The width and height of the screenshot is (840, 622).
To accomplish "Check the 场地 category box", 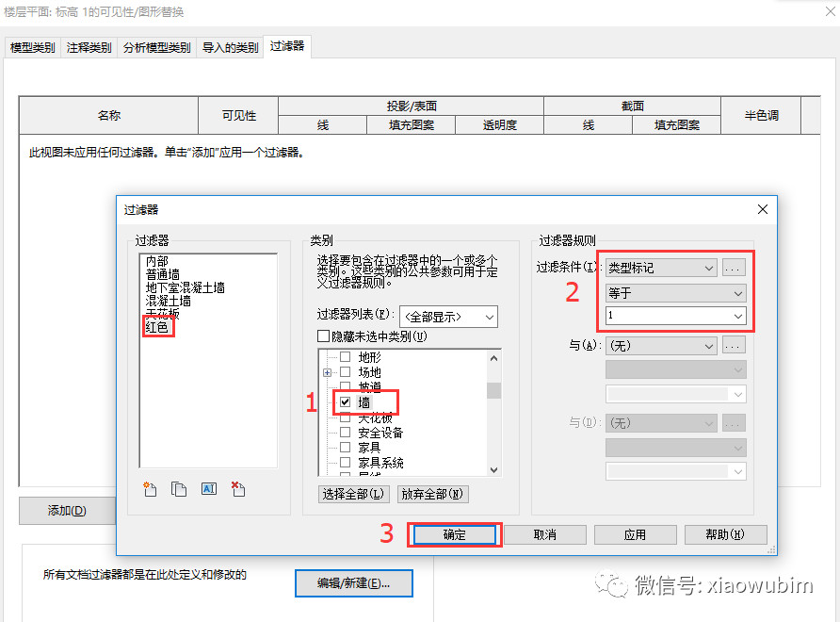I will click(346, 371).
